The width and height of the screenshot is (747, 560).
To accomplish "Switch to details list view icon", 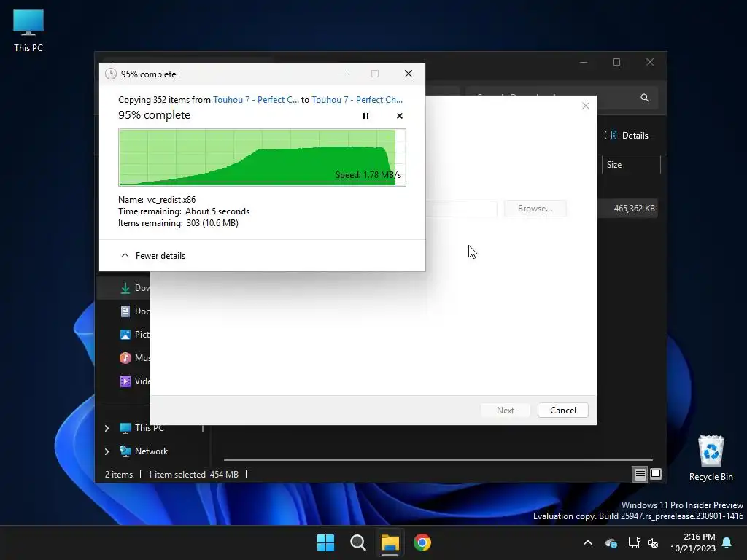I will pyautogui.click(x=640, y=474).
